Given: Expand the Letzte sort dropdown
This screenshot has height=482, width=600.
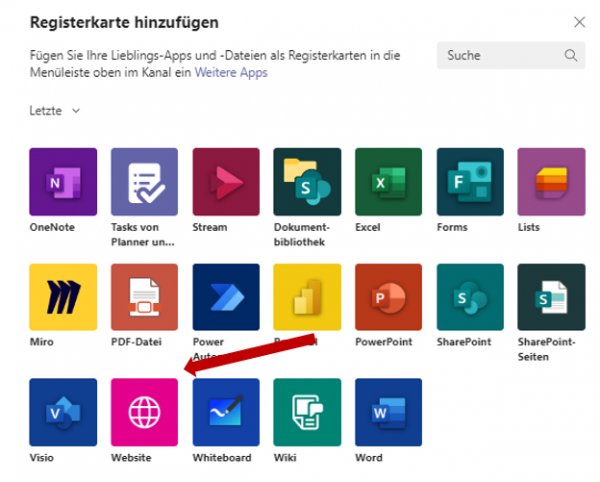Looking at the screenshot, I should [x=55, y=111].
